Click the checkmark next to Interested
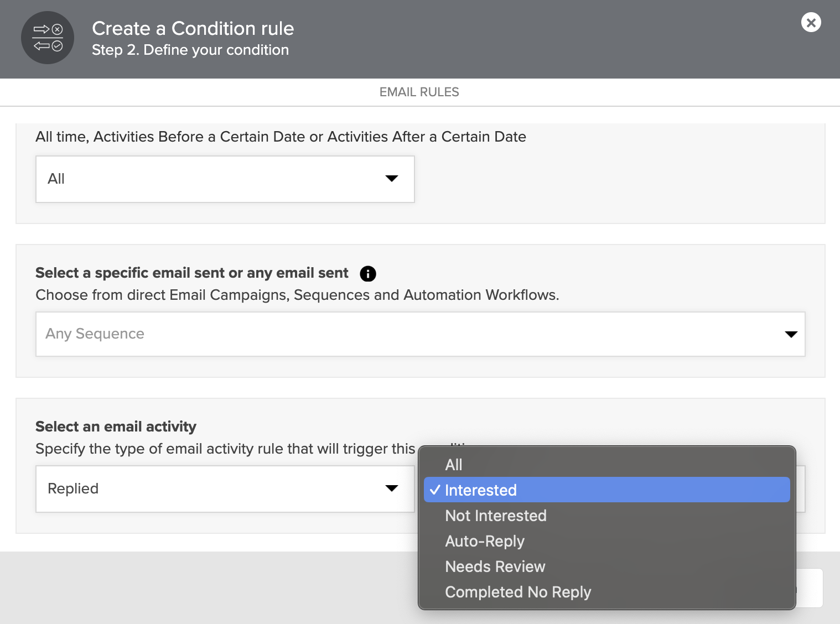Screen dimensions: 840x624 (435, 490)
